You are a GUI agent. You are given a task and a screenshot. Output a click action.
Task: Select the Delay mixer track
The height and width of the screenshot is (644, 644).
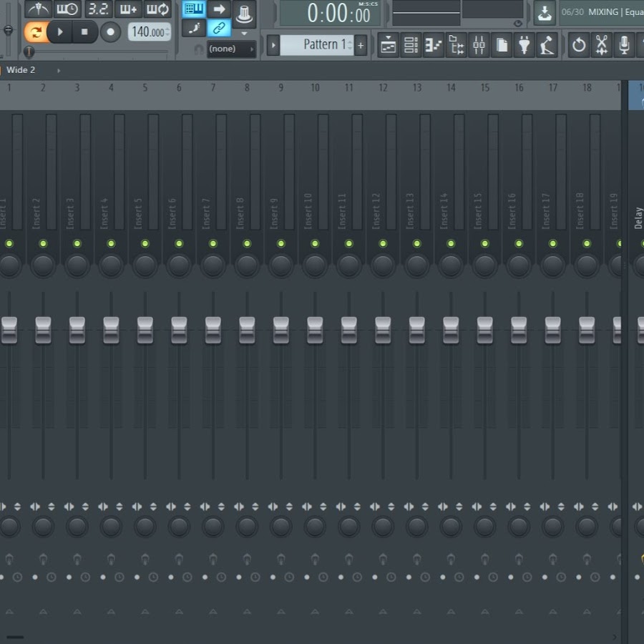(637, 218)
